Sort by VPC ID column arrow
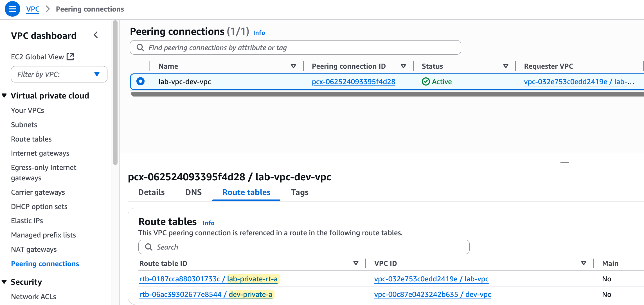 coord(584,263)
